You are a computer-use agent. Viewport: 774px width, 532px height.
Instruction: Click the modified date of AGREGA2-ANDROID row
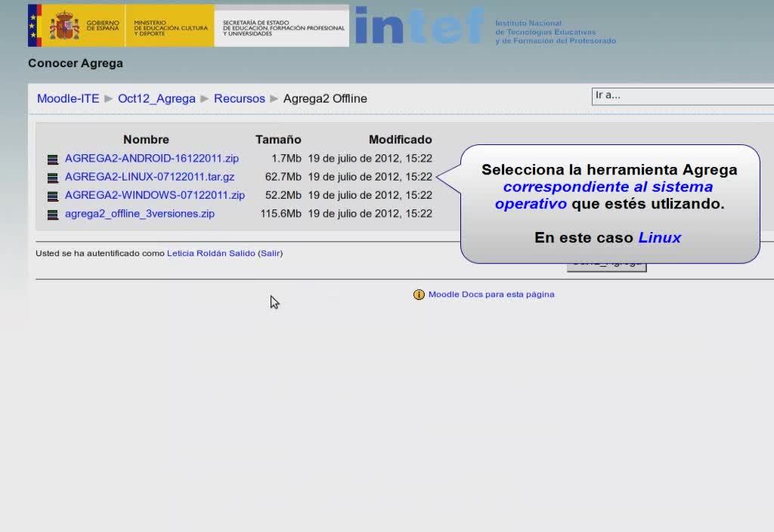(x=370, y=159)
